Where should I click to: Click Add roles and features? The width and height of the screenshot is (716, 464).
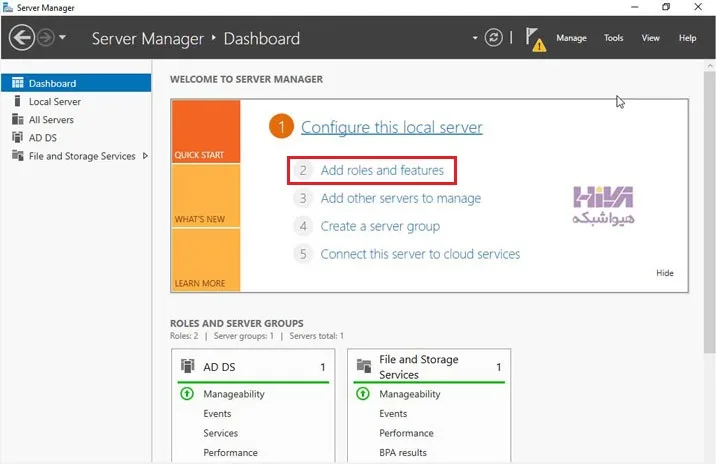pyautogui.click(x=382, y=170)
